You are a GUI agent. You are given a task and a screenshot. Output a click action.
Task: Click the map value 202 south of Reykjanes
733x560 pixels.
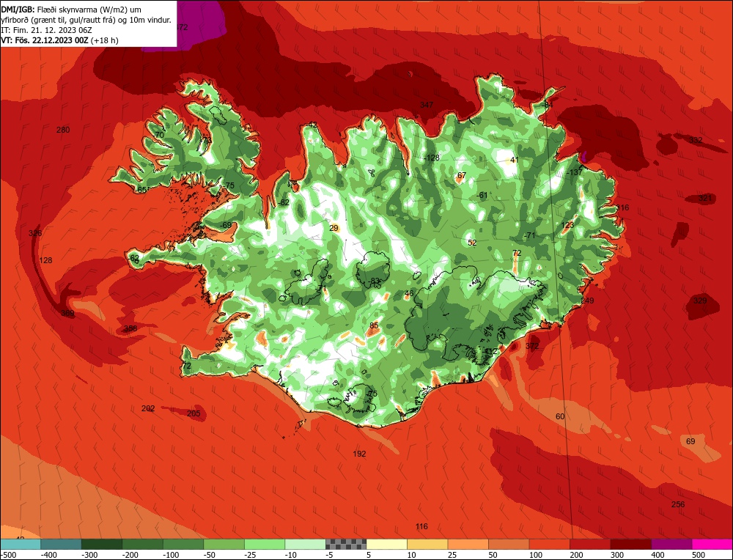tap(148, 408)
